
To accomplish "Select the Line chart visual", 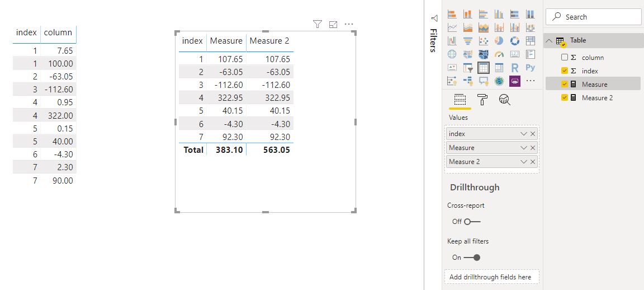I will (x=452, y=27).
